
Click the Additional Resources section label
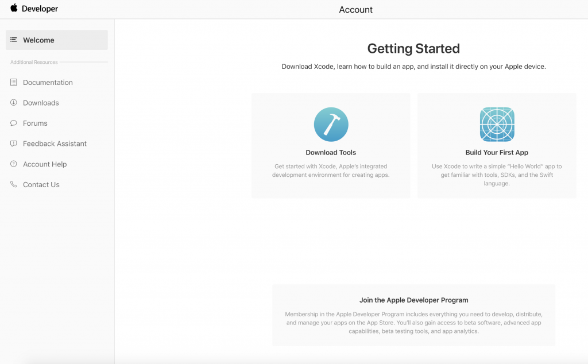tap(34, 62)
